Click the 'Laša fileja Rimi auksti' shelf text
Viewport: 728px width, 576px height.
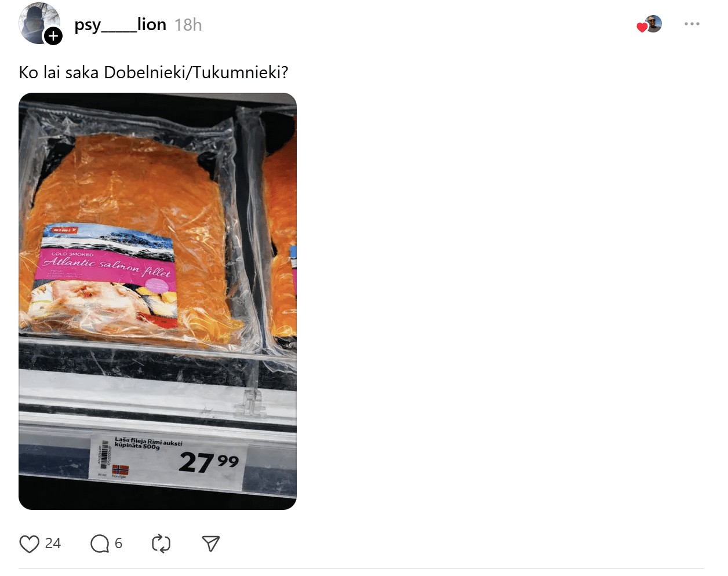[x=148, y=442]
